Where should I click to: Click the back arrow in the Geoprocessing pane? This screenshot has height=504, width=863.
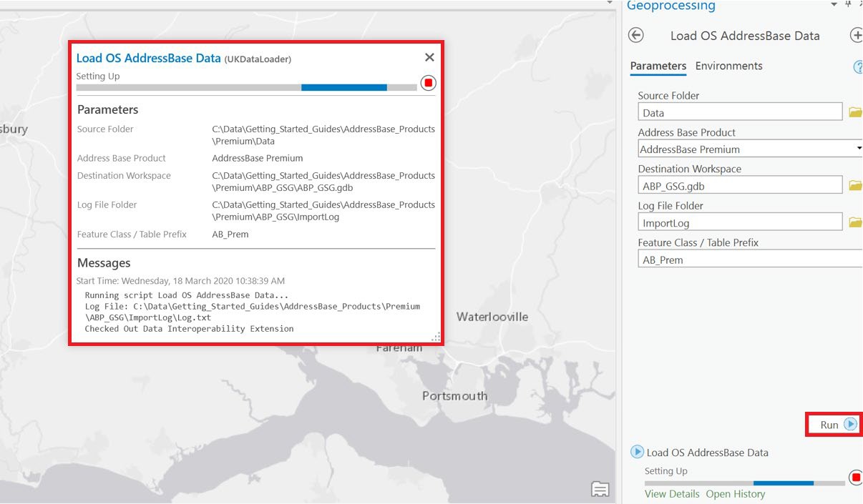click(x=635, y=35)
